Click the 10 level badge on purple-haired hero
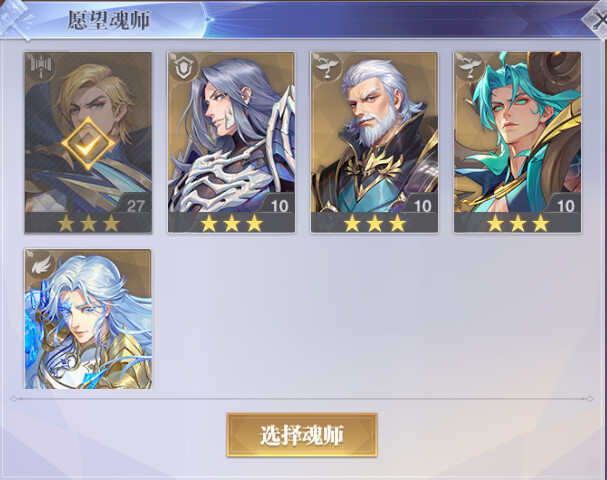 click(x=279, y=205)
